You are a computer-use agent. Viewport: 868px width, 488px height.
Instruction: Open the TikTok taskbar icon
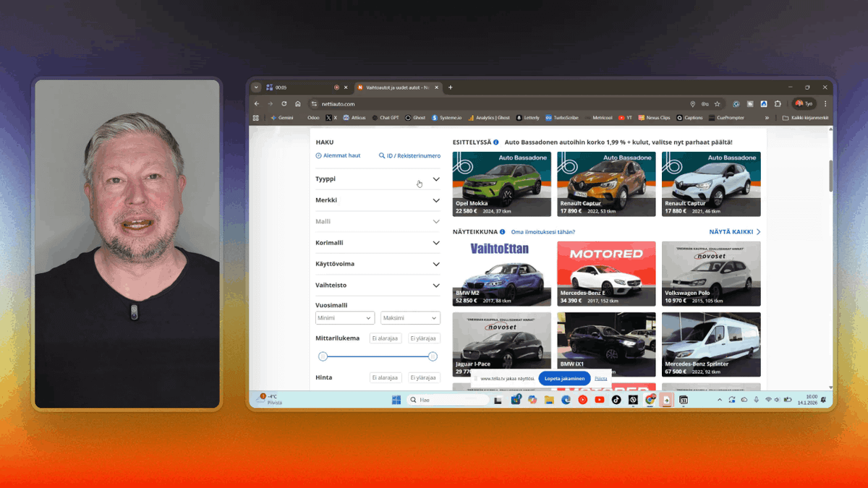(x=616, y=400)
